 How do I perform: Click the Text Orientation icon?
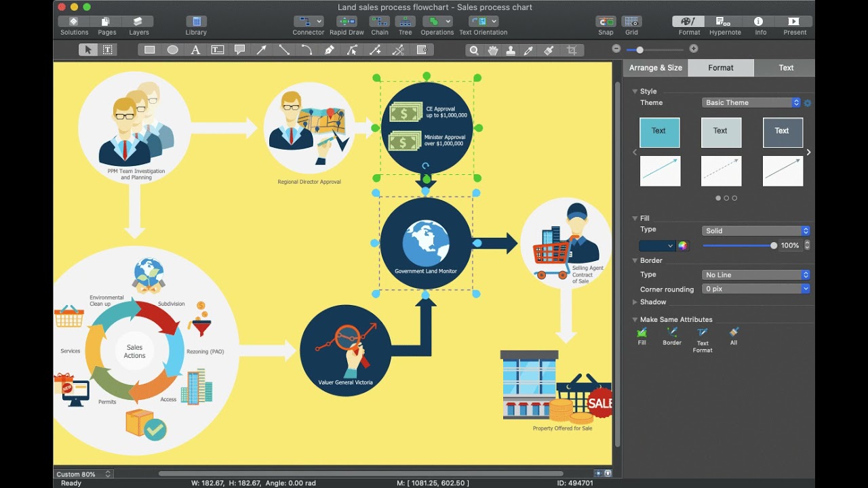click(484, 22)
